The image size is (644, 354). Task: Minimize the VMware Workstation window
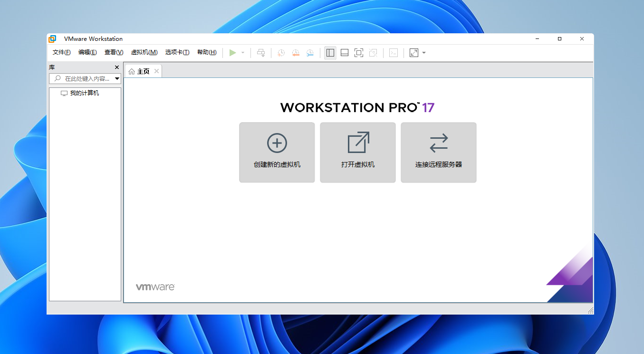click(x=538, y=39)
